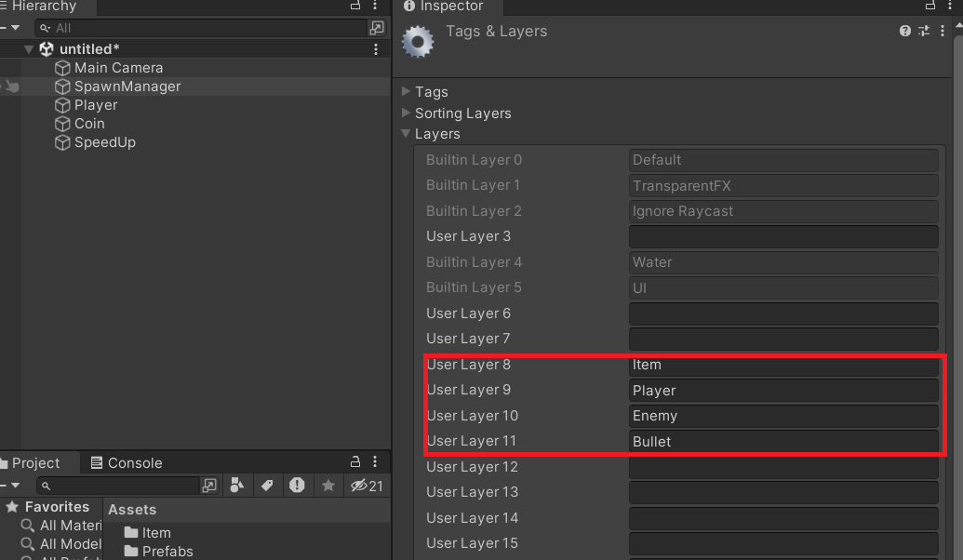This screenshot has width=963, height=560.
Task: Select SpawnManager in the Hierarchy
Action: (x=127, y=87)
